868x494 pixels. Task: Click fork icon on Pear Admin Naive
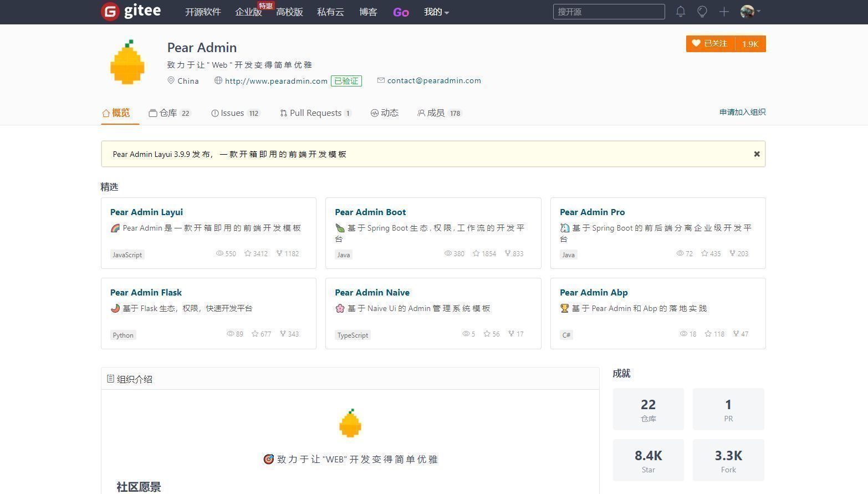point(511,334)
